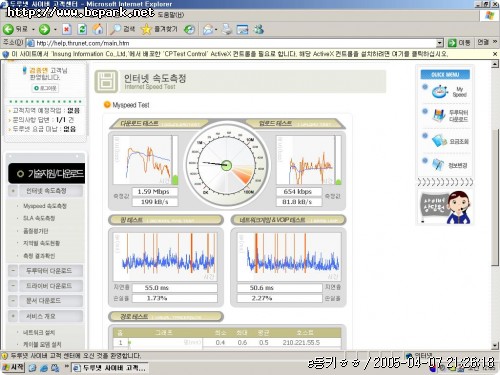Select the 핑 테스트 section header
The image size is (500, 375).
click(x=166, y=220)
